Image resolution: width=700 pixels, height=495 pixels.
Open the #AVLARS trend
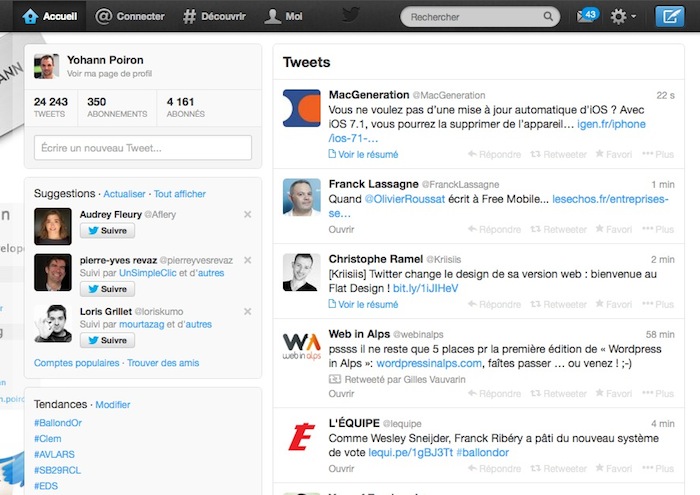[54, 454]
